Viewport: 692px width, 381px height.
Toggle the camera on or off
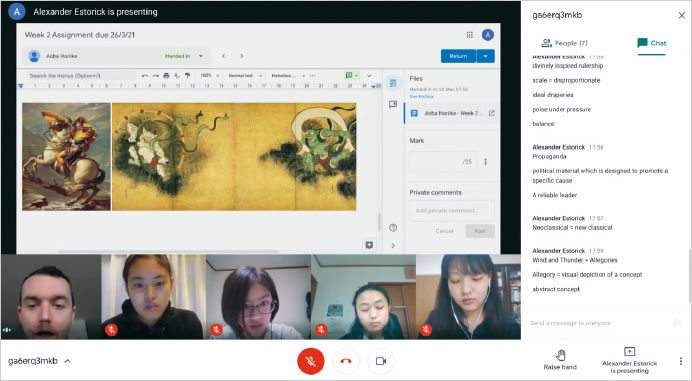tap(381, 361)
